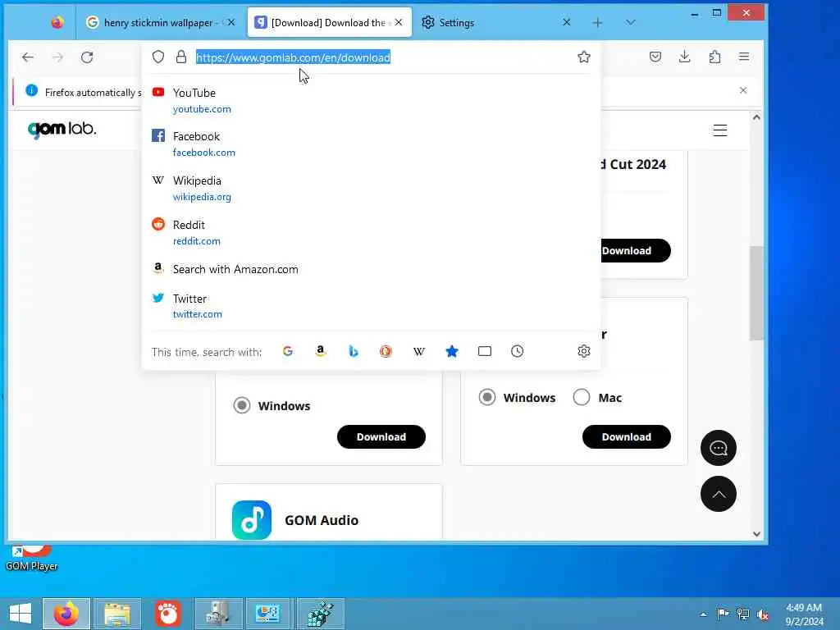Image resolution: width=840 pixels, height=630 pixels.
Task: Search this time with Google icon
Action: coord(288,351)
